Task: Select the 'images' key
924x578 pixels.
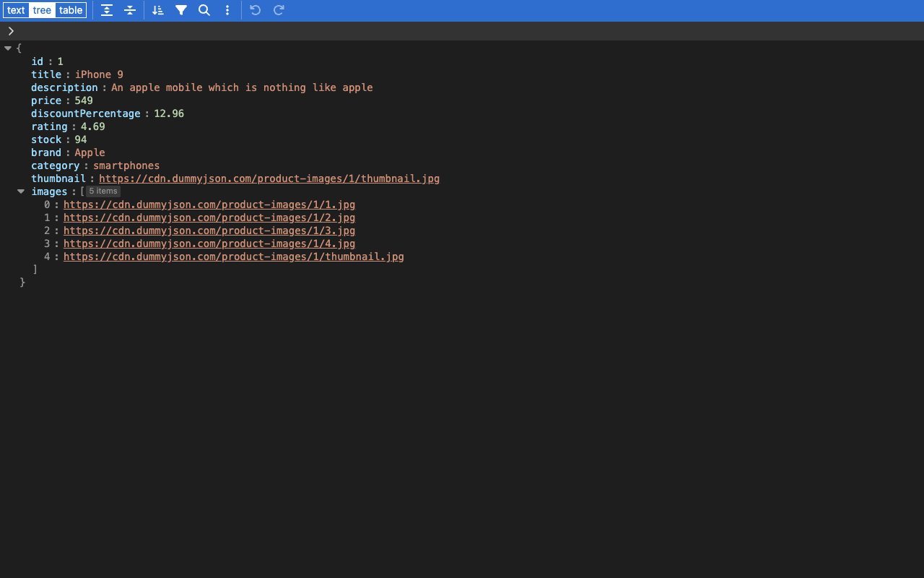Action: pyautogui.click(x=49, y=191)
